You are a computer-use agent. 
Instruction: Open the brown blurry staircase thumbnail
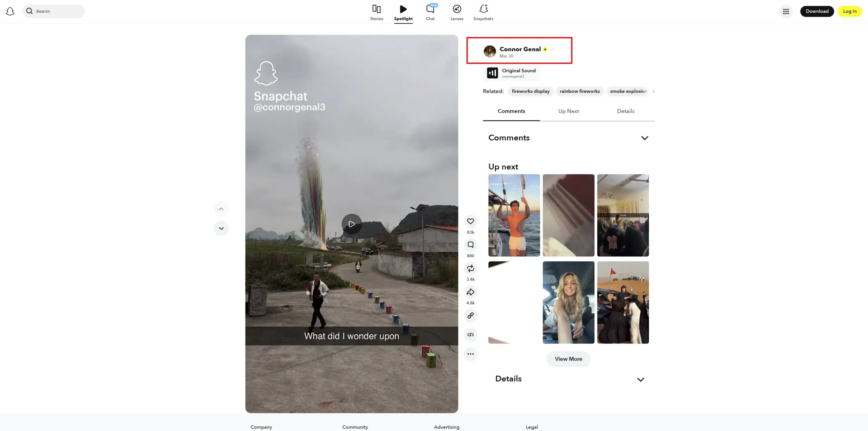568,215
